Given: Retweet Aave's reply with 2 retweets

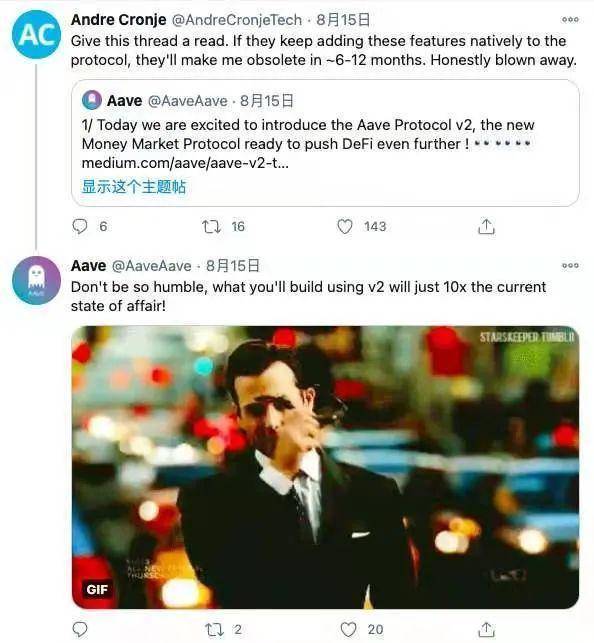Looking at the screenshot, I should 214,629.
